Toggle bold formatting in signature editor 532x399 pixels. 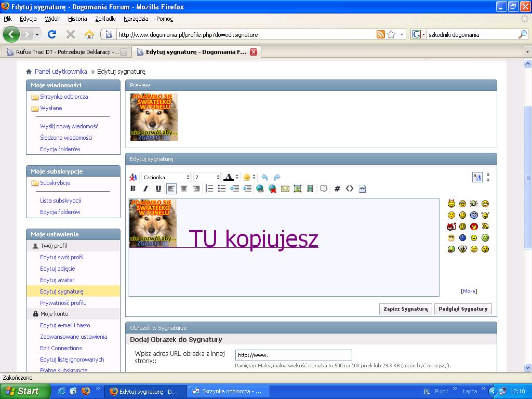tap(133, 189)
